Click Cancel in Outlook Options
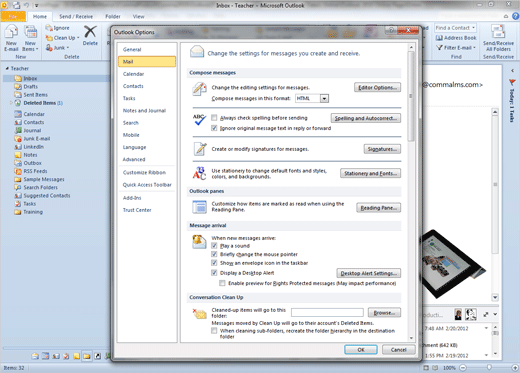The image size is (520, 373). pos(399,350)
